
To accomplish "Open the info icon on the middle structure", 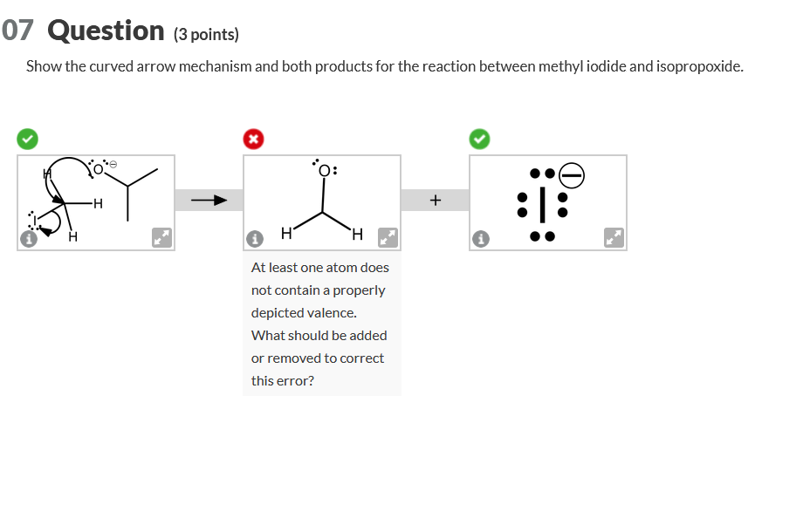I will (255, 238).
